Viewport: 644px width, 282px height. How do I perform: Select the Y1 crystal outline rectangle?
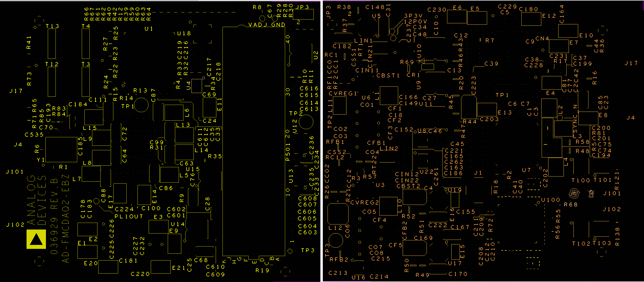(x=61, y=149)
